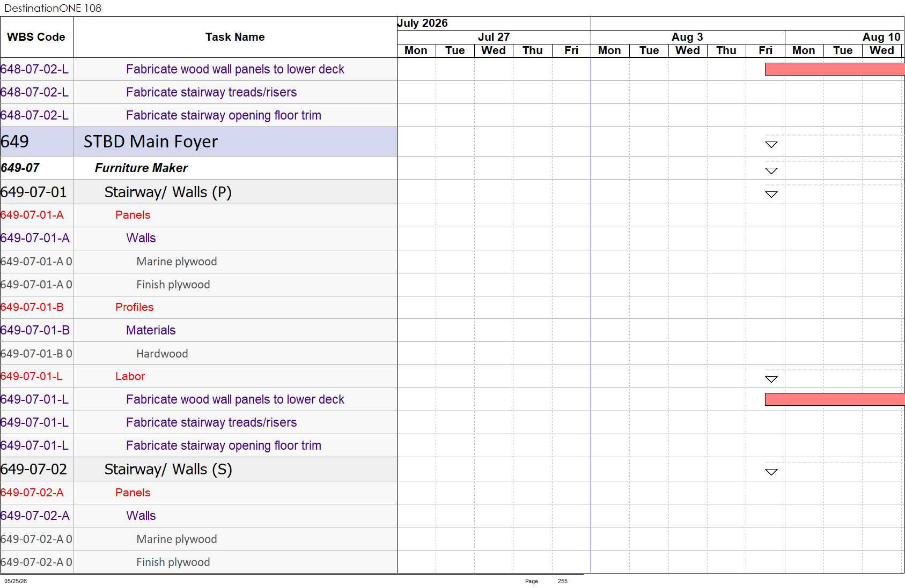The image size is (905, 588).
Task: Select the red Profiles task row
Action: point(198,307)
